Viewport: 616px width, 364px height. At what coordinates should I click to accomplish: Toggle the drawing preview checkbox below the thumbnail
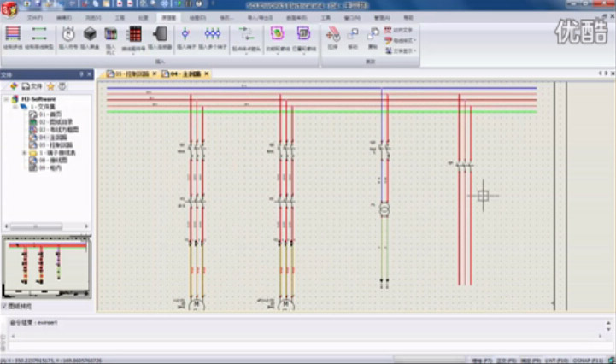point(4,306)
